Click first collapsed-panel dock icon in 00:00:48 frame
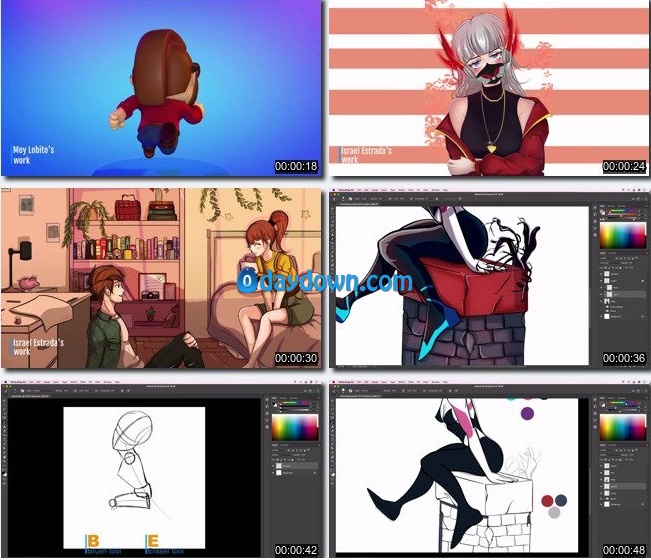 coord(595,399)
